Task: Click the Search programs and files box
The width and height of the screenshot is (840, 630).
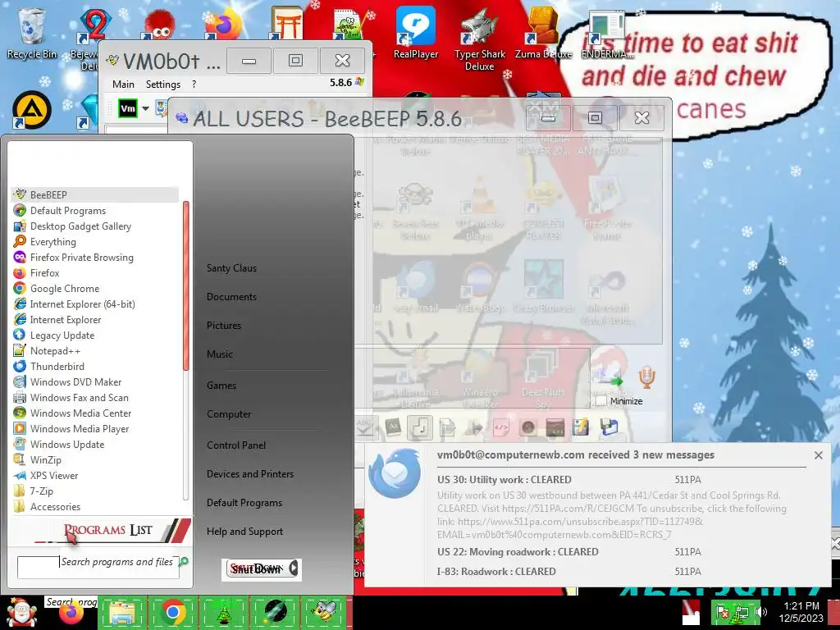Action: [98, 568]
